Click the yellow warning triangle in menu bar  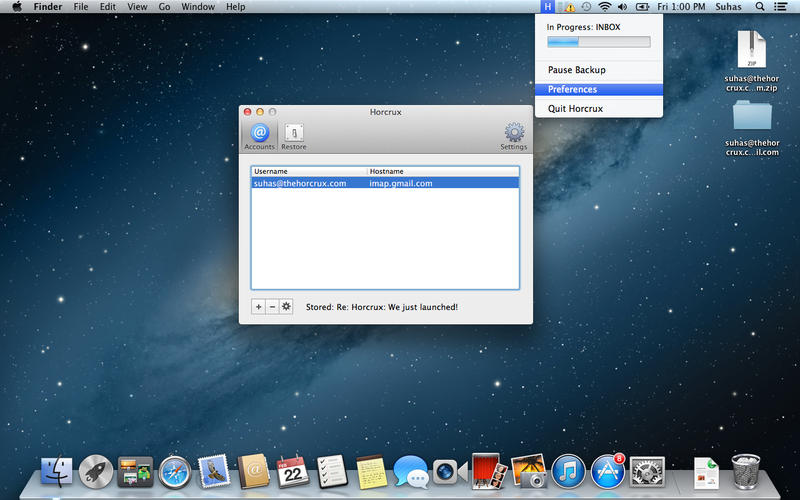pyautogui.click(x=568, y=7)
